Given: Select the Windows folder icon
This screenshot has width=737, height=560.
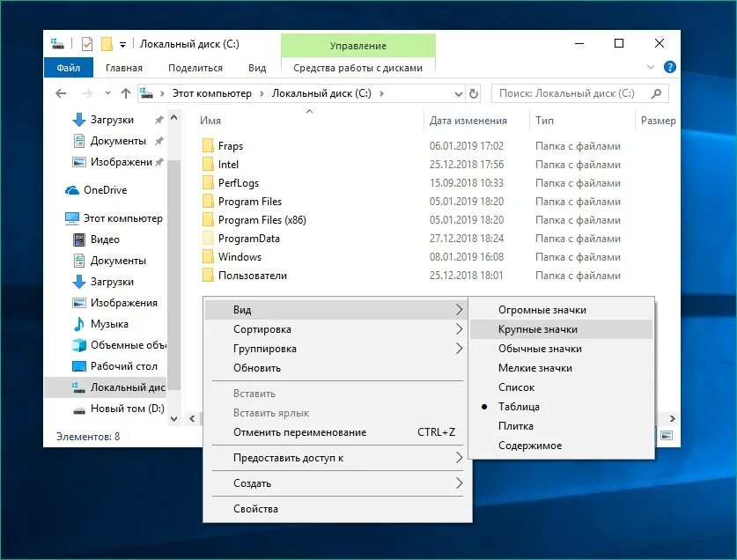Looking at the screenshot, I should click(208, 257).
